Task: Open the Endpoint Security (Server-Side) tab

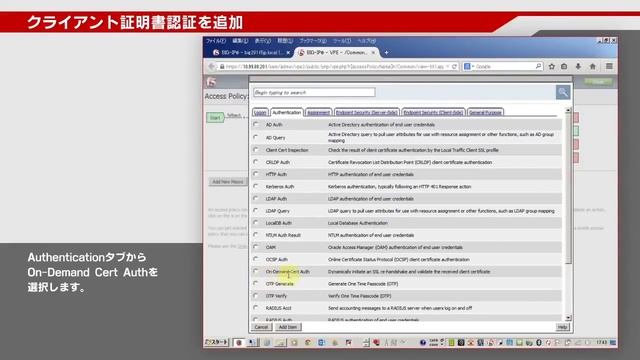Action: (x=367, y=112)
